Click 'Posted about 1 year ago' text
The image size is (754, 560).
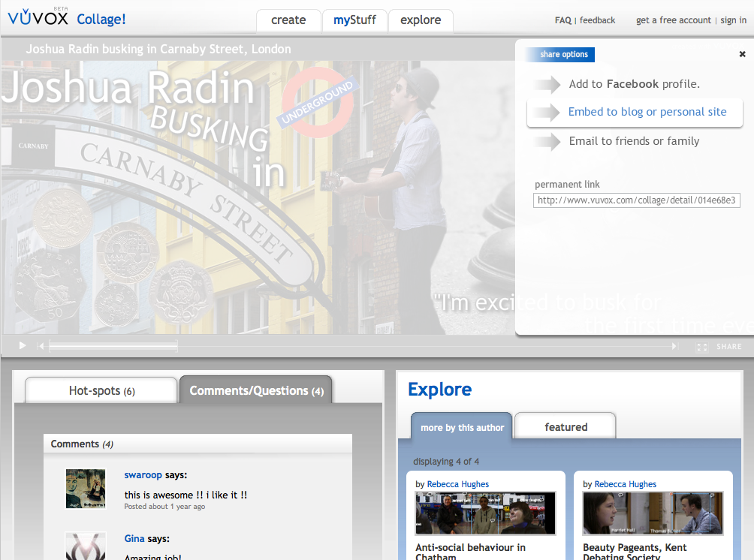(x=164, y=507)
